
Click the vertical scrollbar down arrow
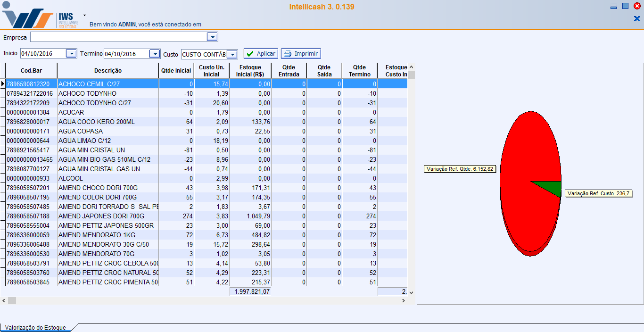point(411,292)
